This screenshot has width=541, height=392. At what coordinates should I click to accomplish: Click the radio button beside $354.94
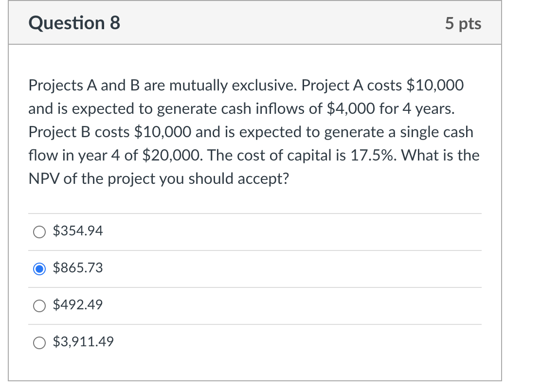(39, 232)
